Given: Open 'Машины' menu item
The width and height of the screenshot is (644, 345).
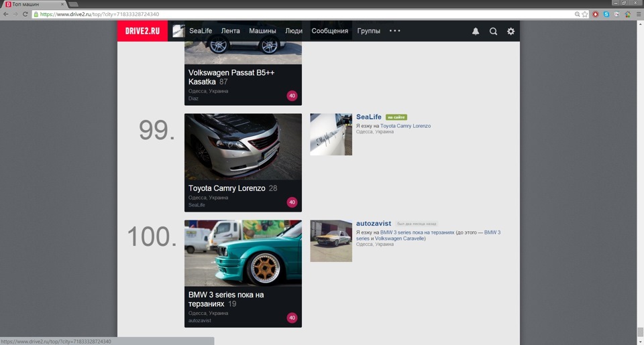Looking at the screenshot, I should [262, 31].
